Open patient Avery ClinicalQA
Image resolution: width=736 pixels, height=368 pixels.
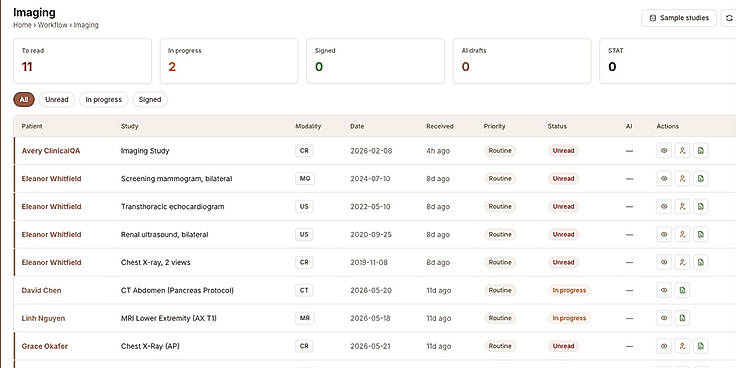tap(51, 151)
